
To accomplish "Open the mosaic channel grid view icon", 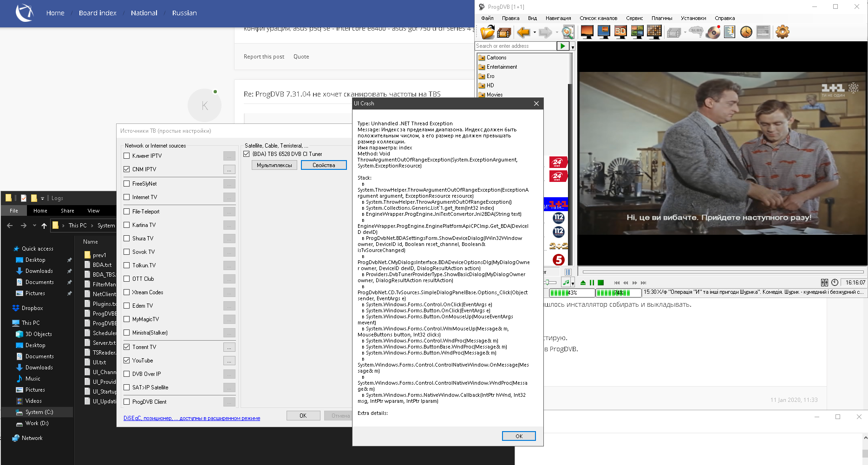I will click(654, 32).
